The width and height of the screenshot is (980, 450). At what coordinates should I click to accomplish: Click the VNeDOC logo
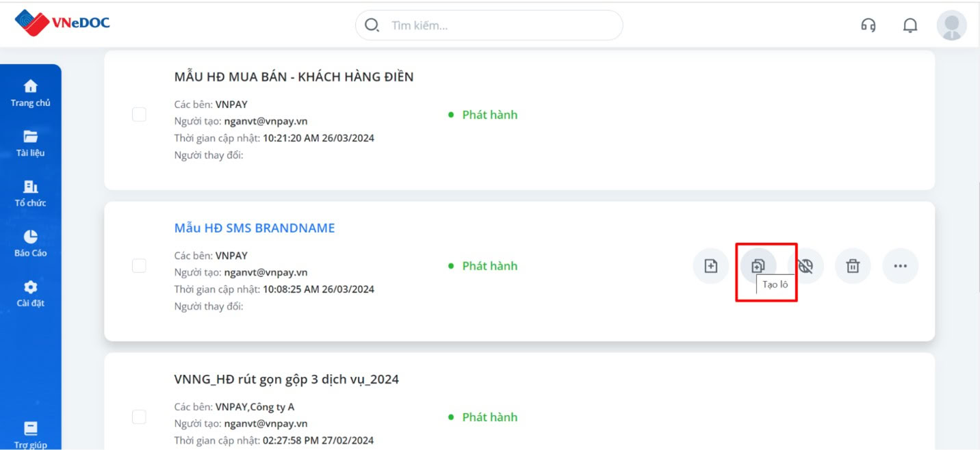[62, 23]
